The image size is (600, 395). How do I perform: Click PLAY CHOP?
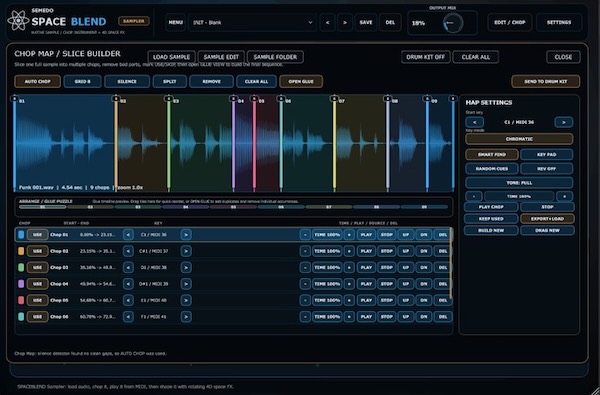(x=491, y=207)
